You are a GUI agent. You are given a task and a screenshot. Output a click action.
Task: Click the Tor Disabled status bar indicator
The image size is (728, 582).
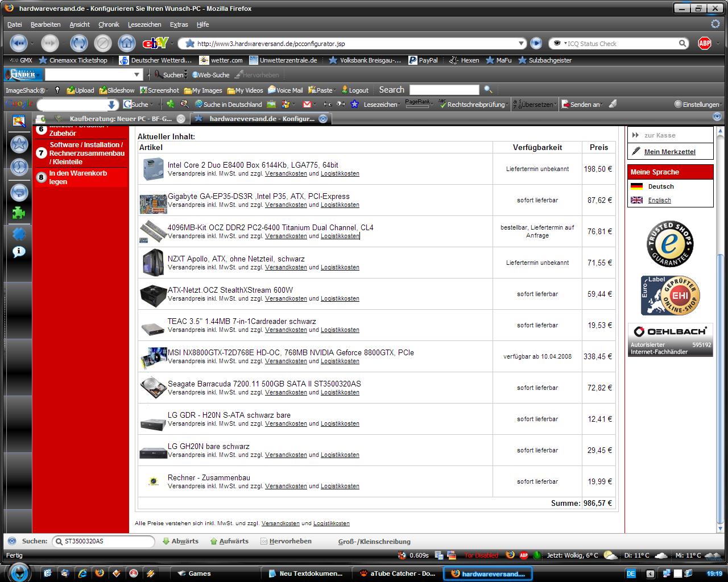(x=481, y=555)
